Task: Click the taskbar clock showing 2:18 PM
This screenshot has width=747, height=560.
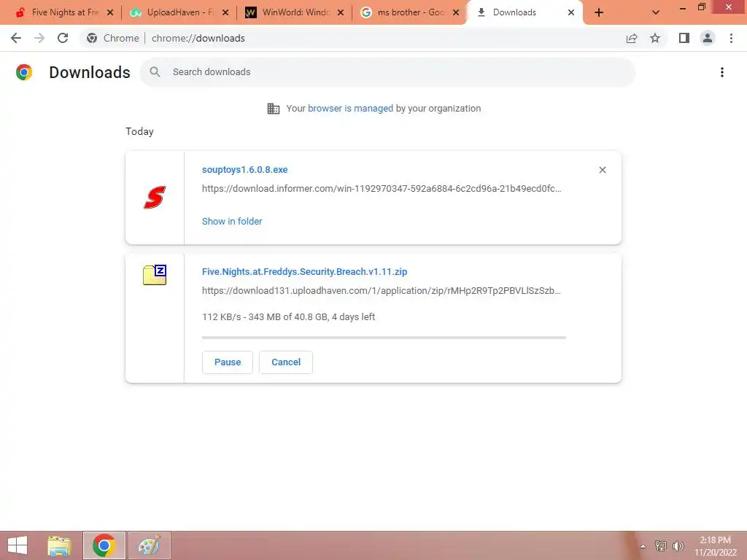Action: tap(715, 546)
